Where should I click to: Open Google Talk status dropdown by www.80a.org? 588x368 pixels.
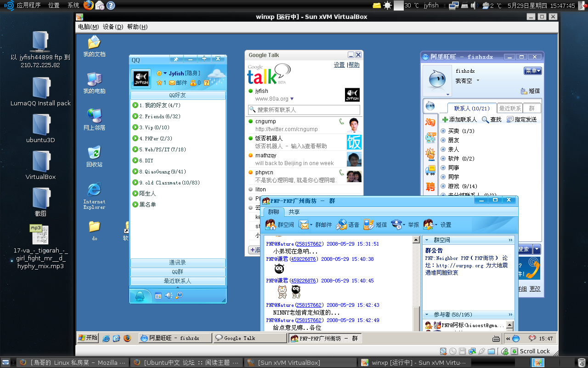(x=292, y=99)
